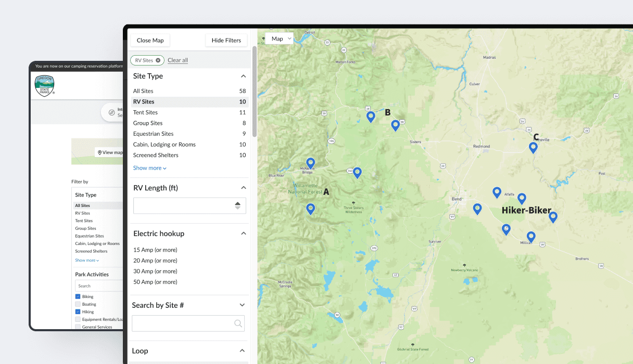
Task: Check Boating in back window Park Activities
Action: click(78, 304)
